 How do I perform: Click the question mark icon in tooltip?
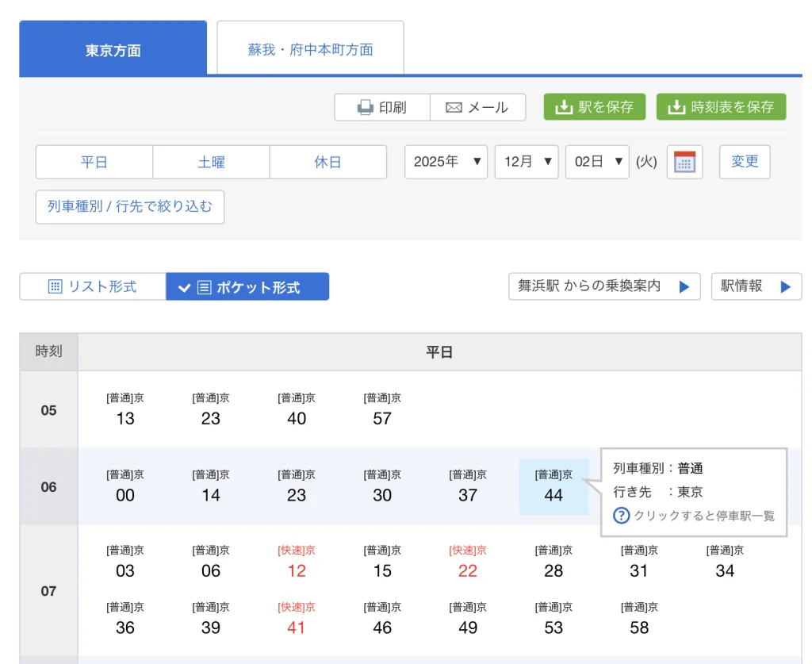click(x=622, y=516)
